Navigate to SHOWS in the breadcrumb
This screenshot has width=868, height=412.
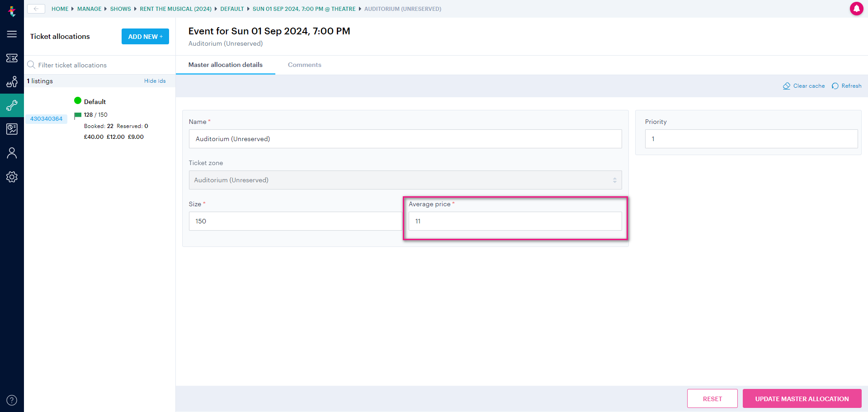coord(120,9)
